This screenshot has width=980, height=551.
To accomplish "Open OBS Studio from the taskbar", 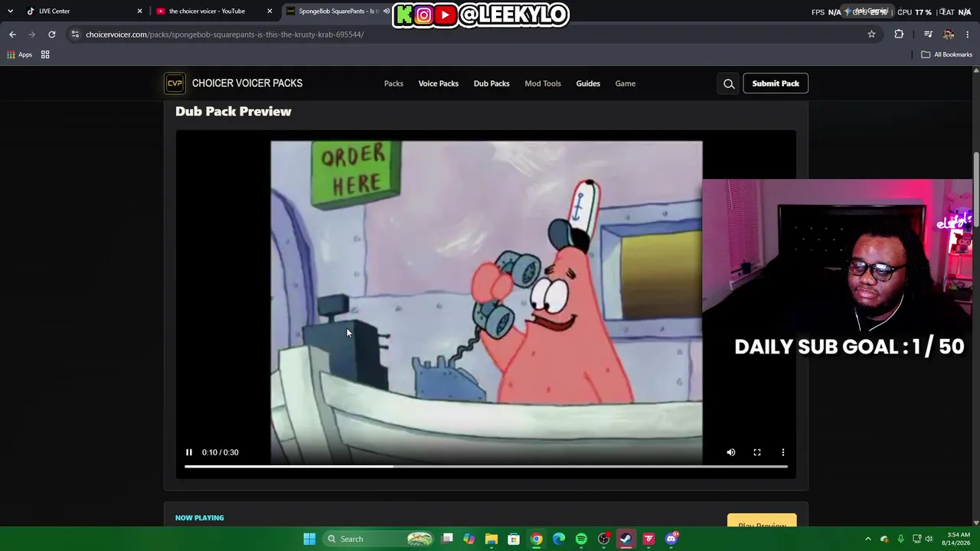I will point(604,539).
